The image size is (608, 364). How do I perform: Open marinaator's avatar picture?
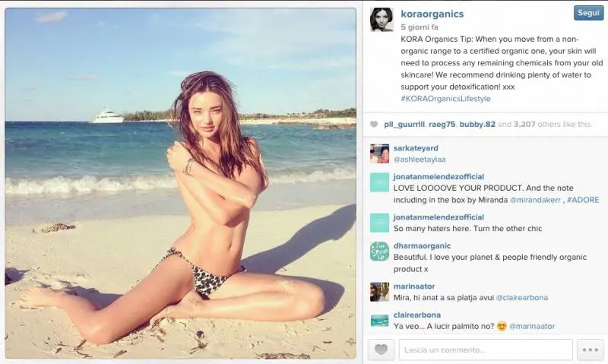click(x=379, y=292)
